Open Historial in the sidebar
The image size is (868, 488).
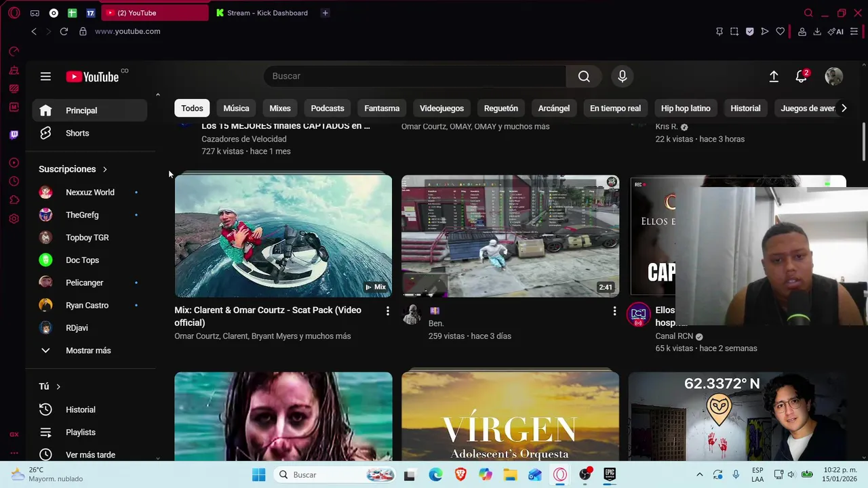[90, 410]
